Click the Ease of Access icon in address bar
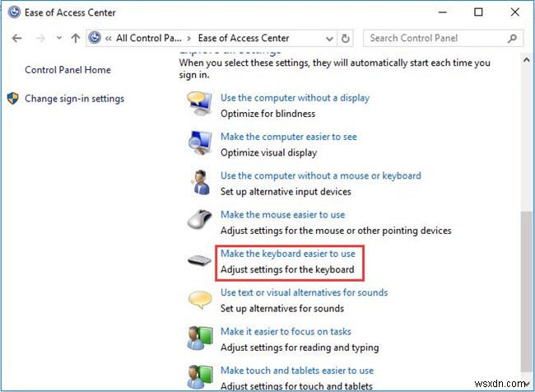This screenshot has width=535, height=392. pyautogui.click(x=95, y=38)
